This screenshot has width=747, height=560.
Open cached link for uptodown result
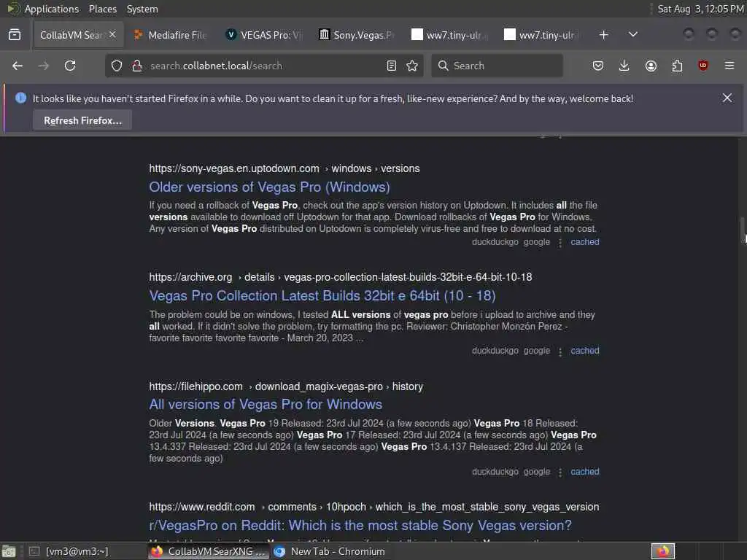click(585, 242)
